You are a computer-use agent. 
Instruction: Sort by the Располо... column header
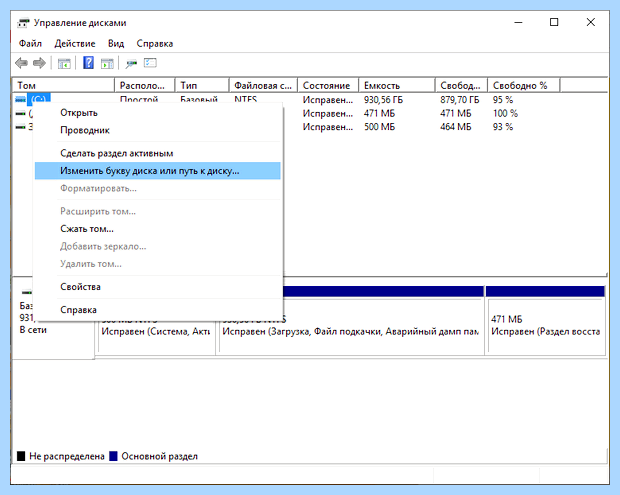[x=145, y=85]
